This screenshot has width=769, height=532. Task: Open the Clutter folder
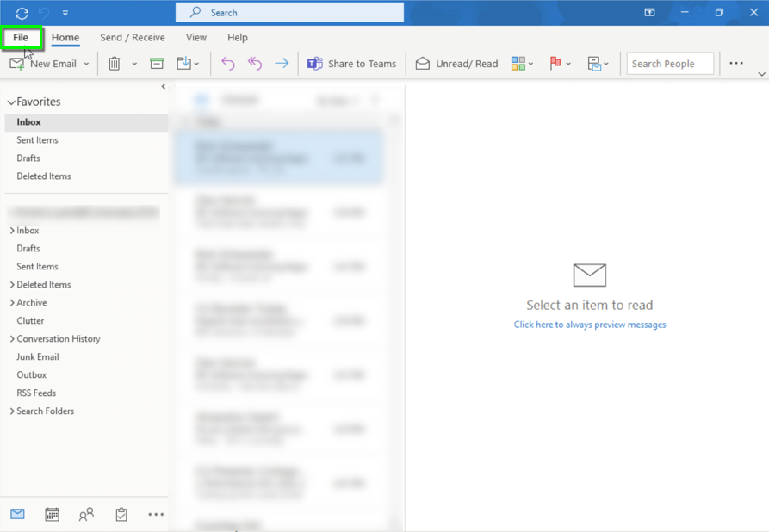(x=30, y=321)
